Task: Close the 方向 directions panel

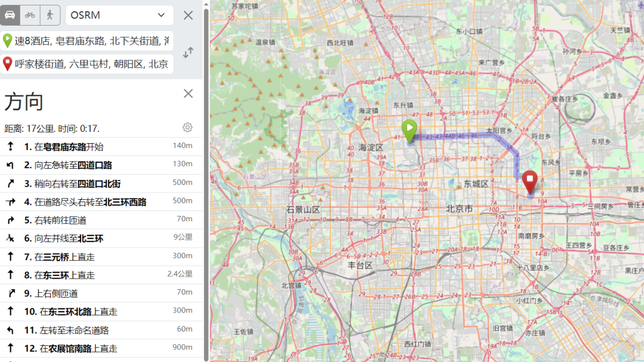Action: point(188,94)
